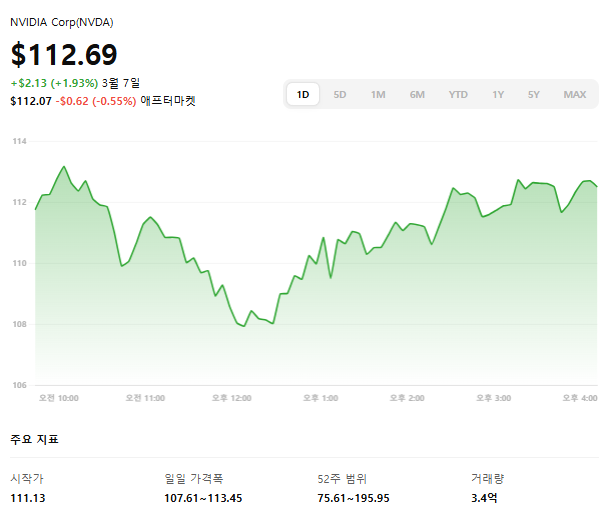Click the 거래량 label
615x520 pixels.
[487, 478]
